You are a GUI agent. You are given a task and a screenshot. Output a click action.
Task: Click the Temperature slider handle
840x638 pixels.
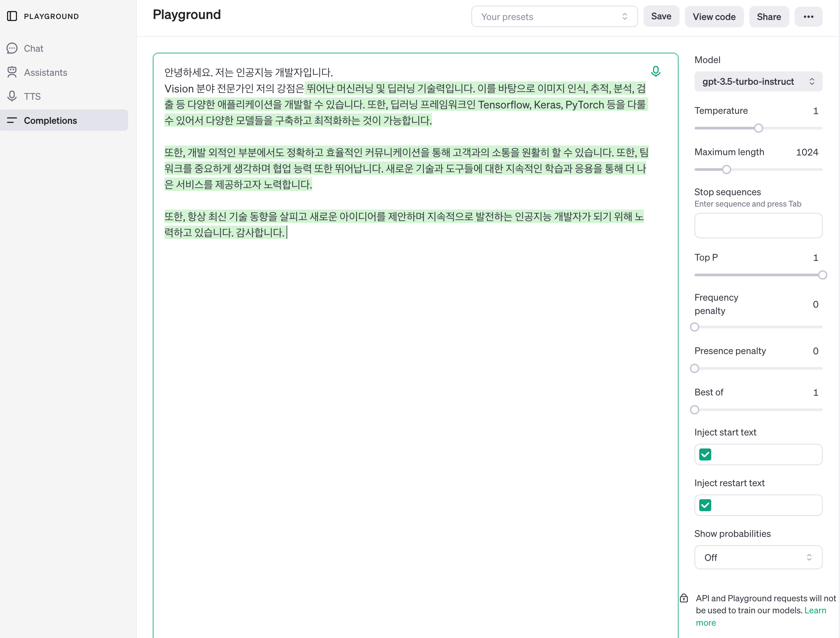pos(758,128)
